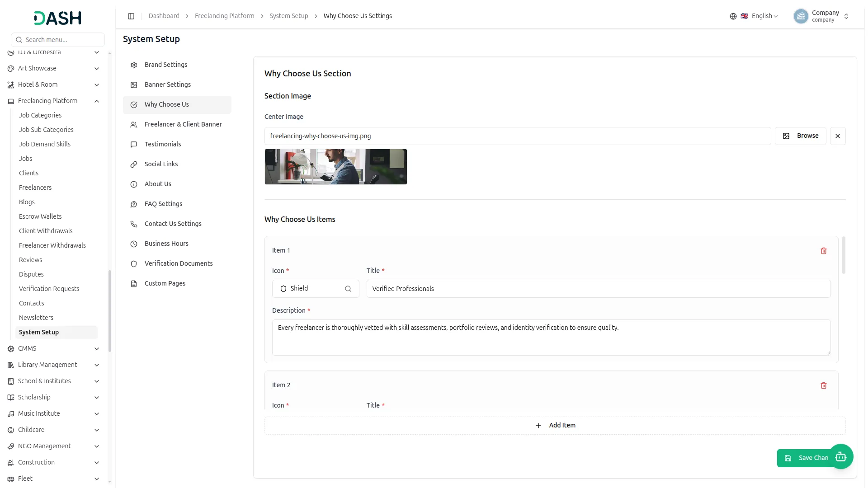868x488 pixels.
Task: Collapse Freelancing Platform menu chevron
Action: 97,101
